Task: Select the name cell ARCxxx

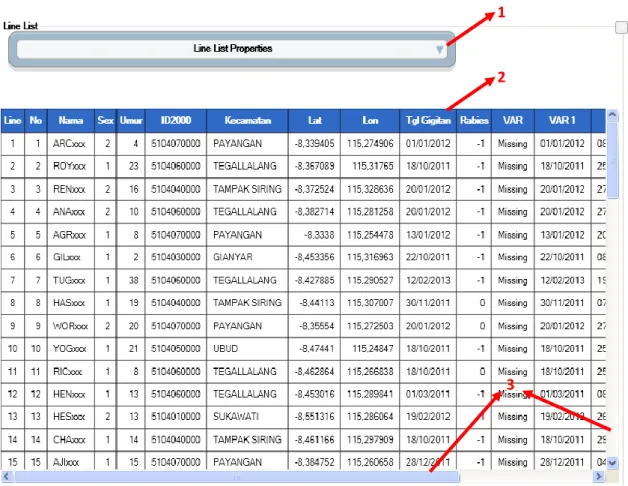Action: tap(71, 143)
